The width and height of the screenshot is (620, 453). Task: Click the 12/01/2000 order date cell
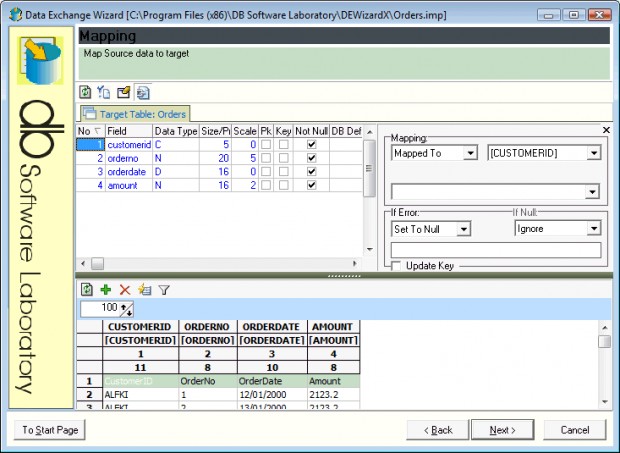pos(272,394)
